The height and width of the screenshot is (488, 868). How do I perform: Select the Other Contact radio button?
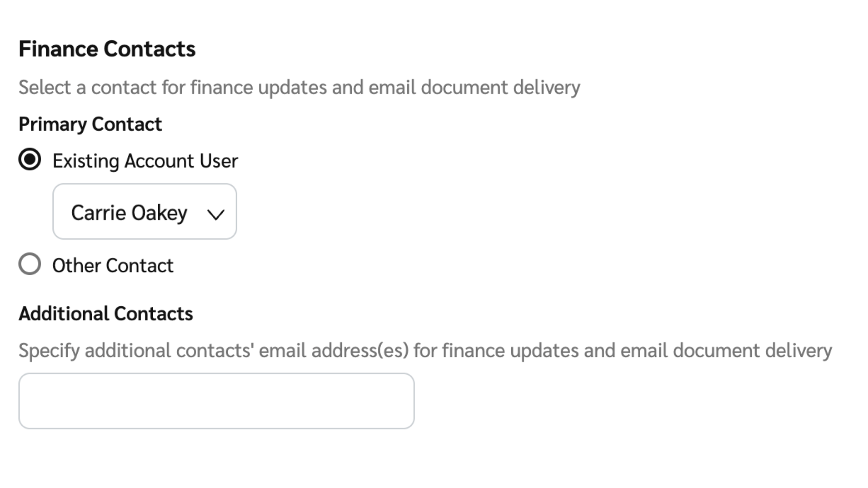click(30, 264)
